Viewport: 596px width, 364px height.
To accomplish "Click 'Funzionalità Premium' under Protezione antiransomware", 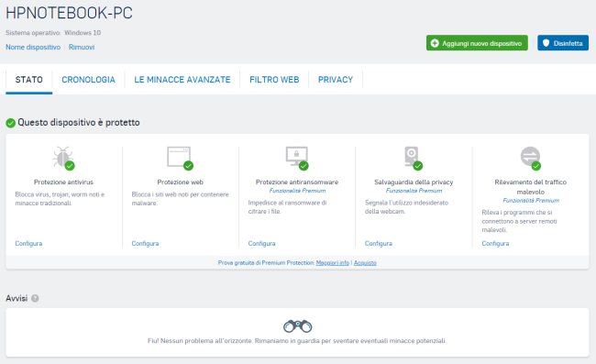I will pos(297,191).
